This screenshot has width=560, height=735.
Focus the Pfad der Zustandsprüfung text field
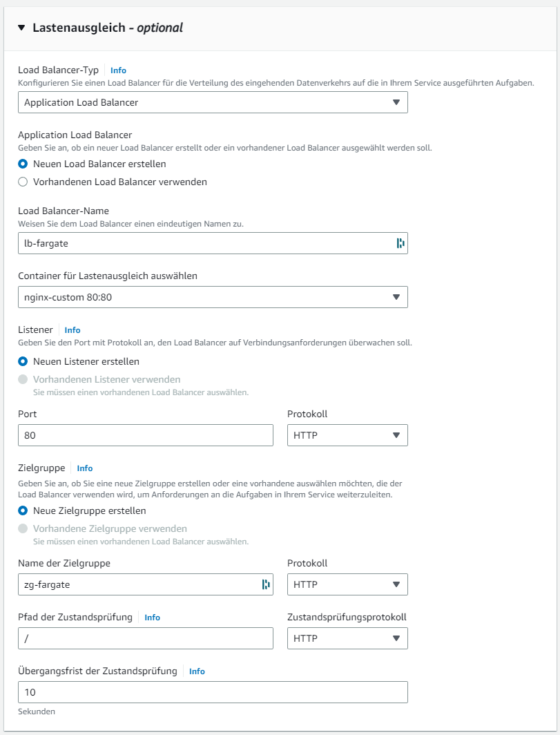point(146,638)
